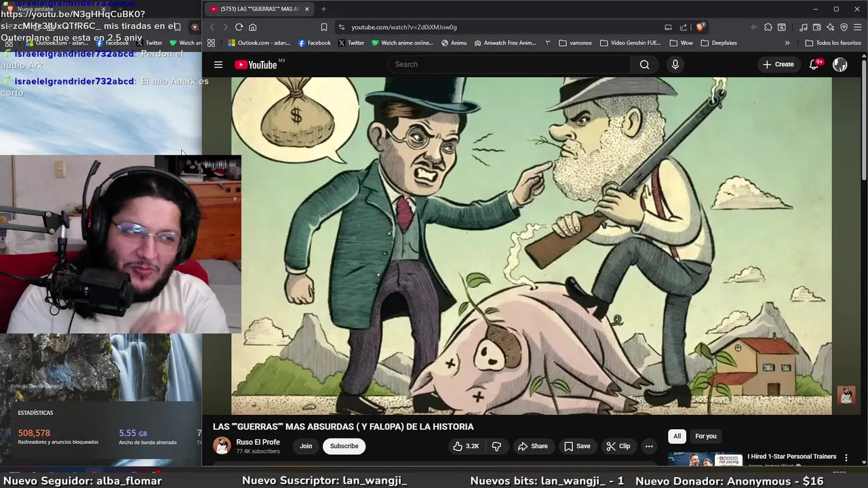Click channel watermark in video corner

point(846,395)
